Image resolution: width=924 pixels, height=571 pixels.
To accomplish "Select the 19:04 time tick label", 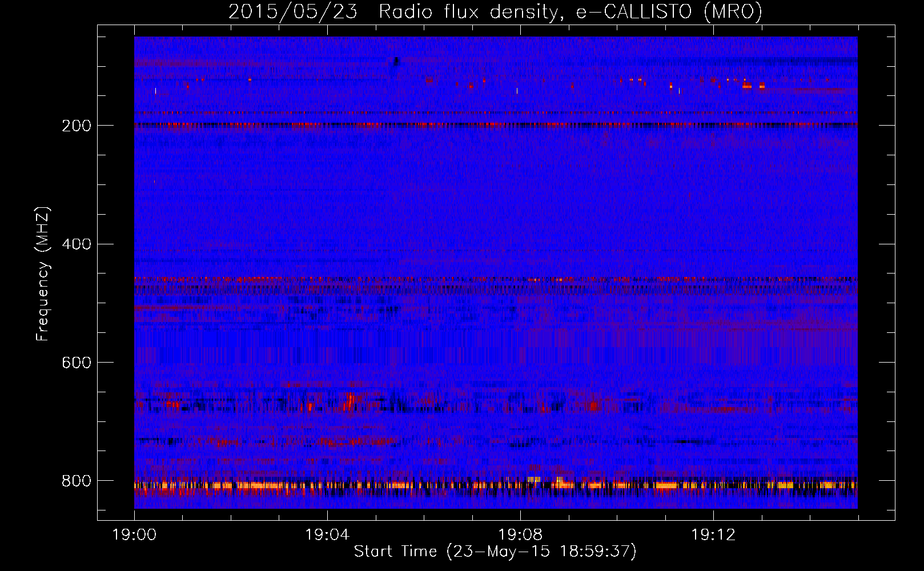I will (x=327, y=534).
